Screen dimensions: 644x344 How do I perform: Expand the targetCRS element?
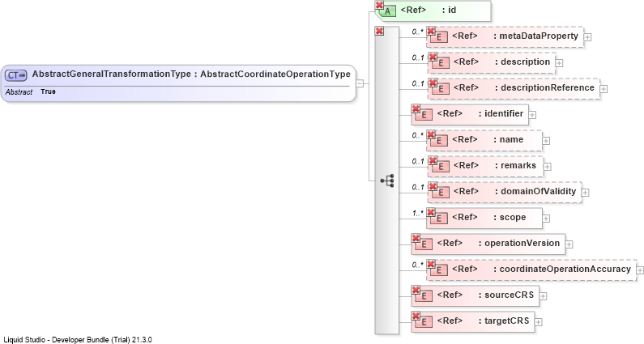(538, 322)
